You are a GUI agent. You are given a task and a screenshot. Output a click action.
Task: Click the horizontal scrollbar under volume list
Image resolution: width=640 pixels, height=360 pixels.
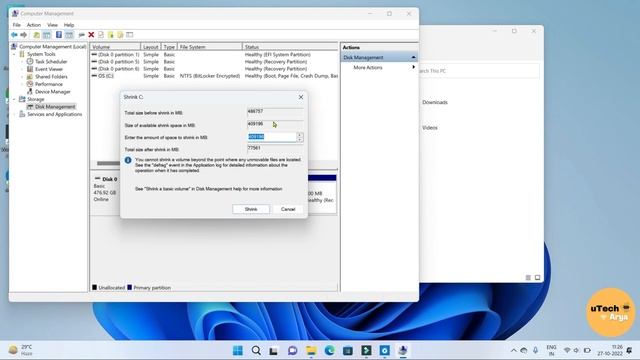click(x=108, y=163)
